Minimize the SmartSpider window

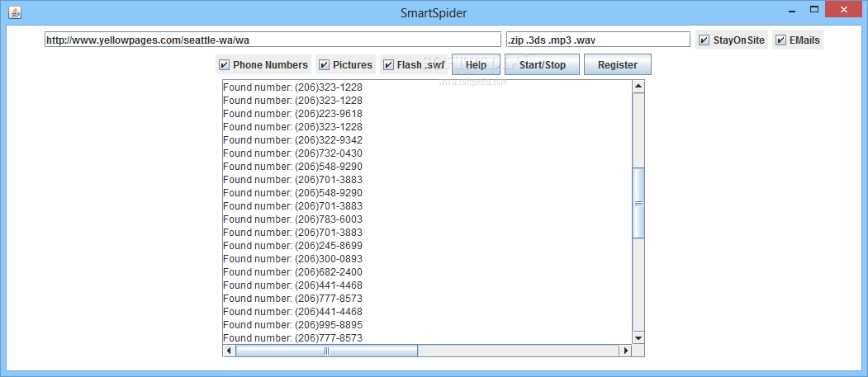[x=793, y=9]
